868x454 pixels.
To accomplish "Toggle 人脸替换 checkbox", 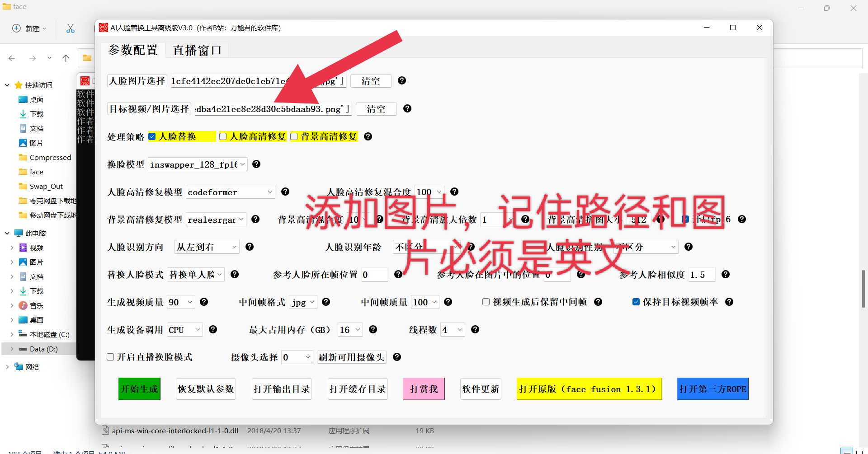I will [152, 136].
